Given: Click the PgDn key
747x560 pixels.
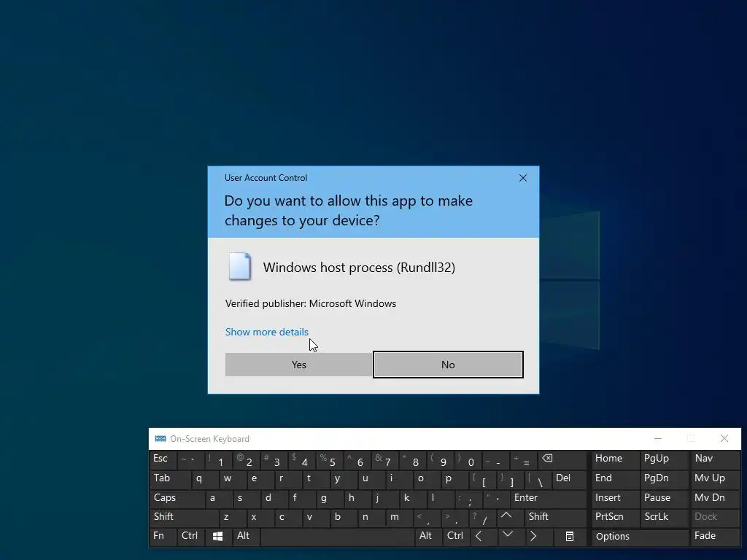Looking at the screenshot, I should coord(664,479).
